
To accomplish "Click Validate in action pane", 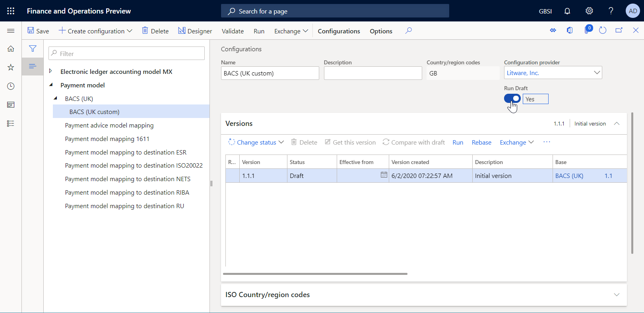I will pyautogui.click(x=233, y=31).
